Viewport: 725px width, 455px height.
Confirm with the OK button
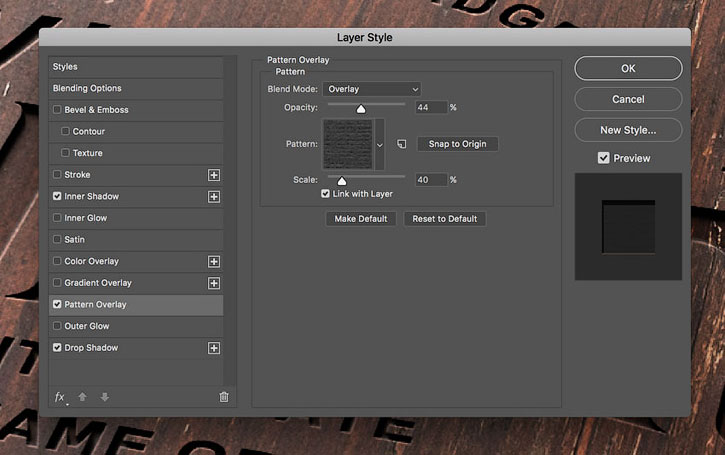click(628, 68)
